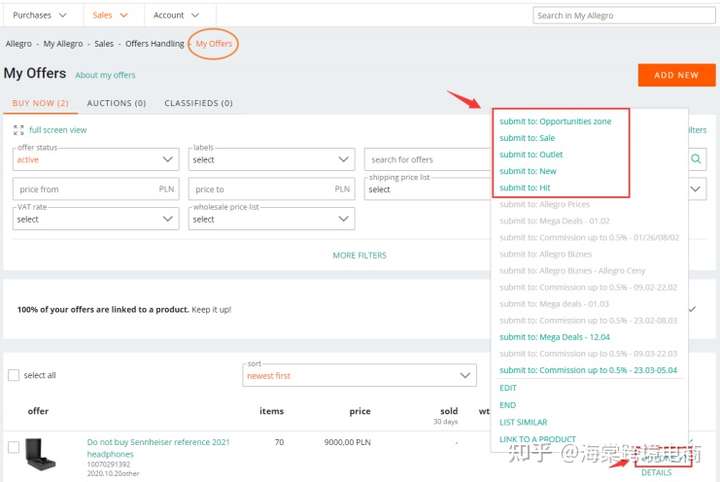Open the Purchases menu

[x=39, y=15]
